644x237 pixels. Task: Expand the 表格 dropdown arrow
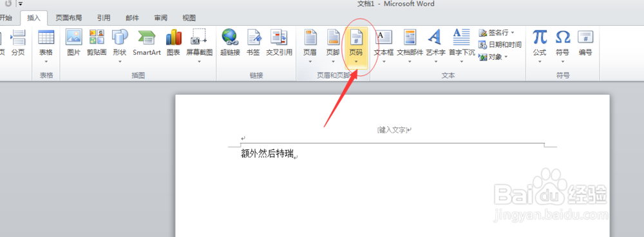(46, 62)
